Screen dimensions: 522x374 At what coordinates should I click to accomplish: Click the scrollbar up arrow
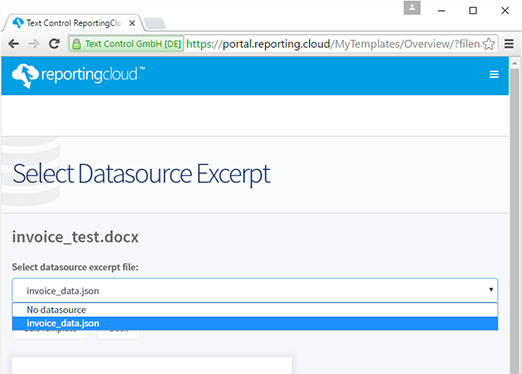click(x=514, y=63)
